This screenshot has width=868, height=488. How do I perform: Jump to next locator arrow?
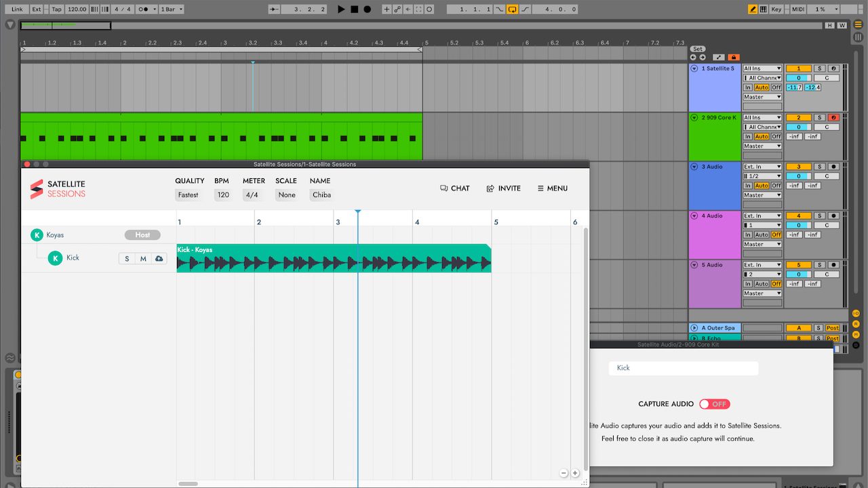click(x=703, y=57)
